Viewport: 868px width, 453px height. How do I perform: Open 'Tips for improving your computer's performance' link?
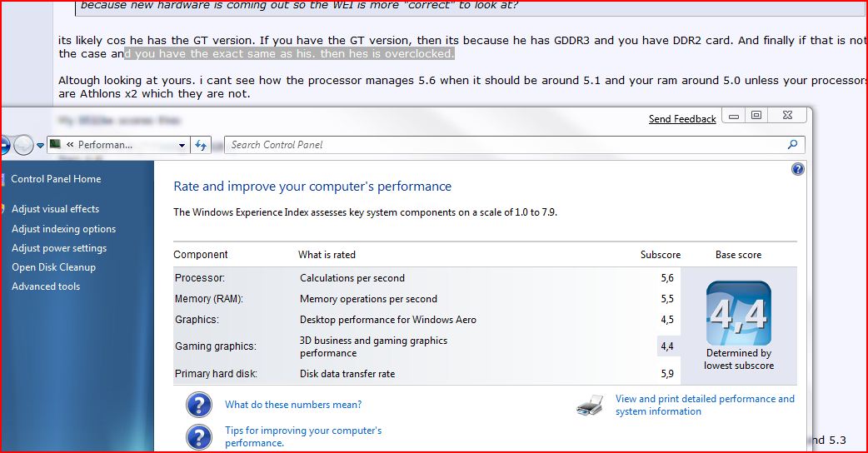point(303,436)
